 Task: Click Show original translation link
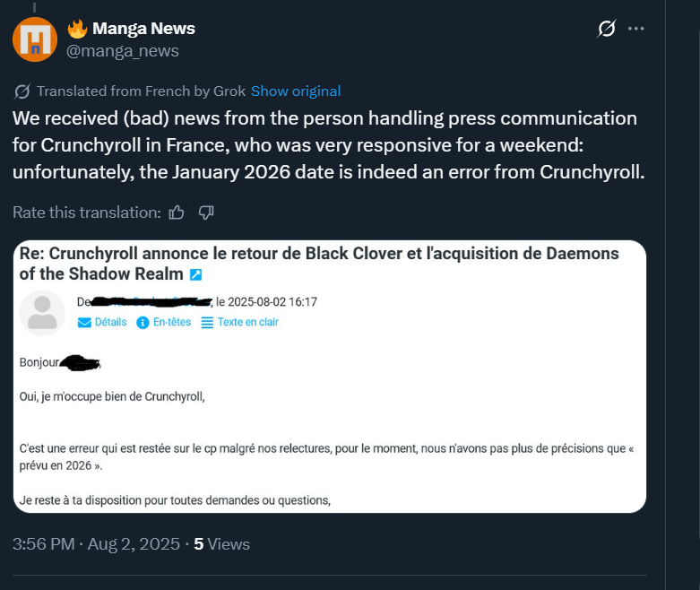click(296, 91)
